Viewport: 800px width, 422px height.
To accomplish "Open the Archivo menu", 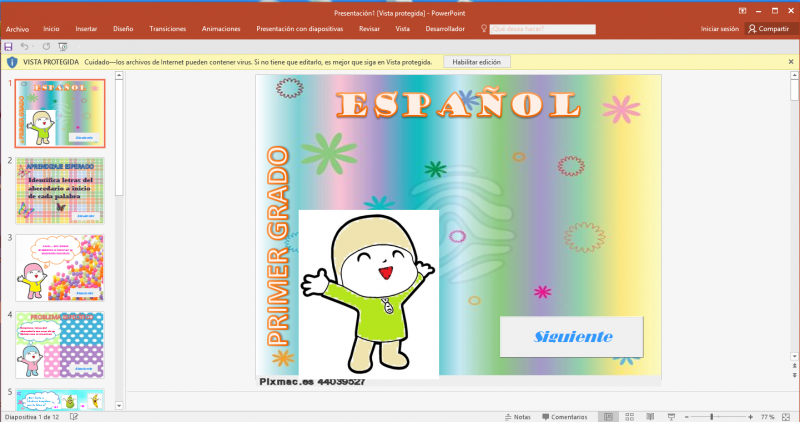I will 17,29.
